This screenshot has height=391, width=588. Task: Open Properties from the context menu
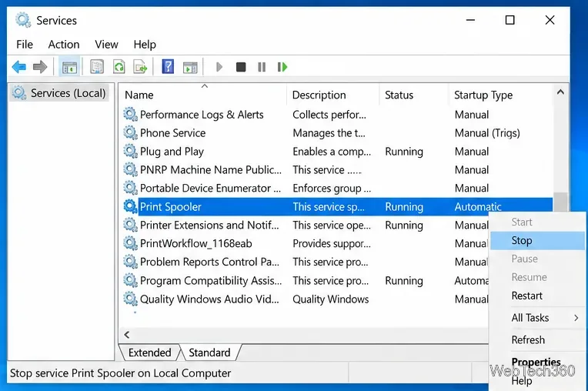click(536, 362)
